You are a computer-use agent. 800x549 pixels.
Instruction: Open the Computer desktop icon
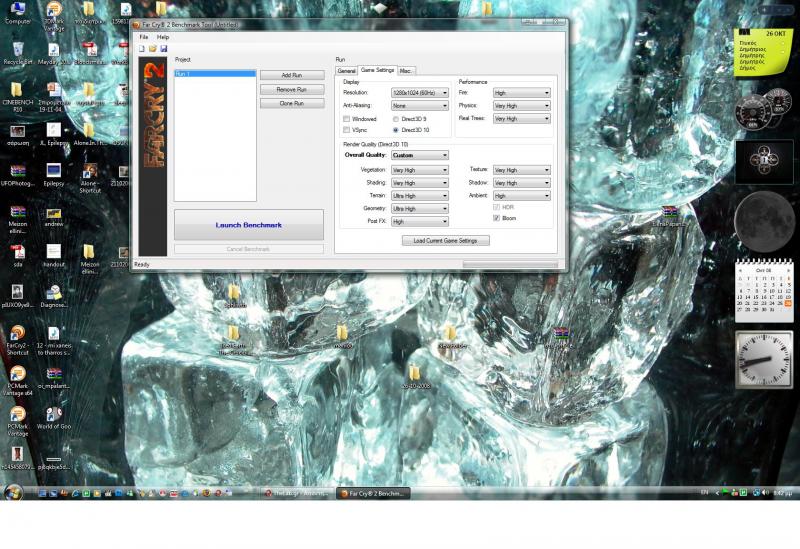[x=17, y=13]
